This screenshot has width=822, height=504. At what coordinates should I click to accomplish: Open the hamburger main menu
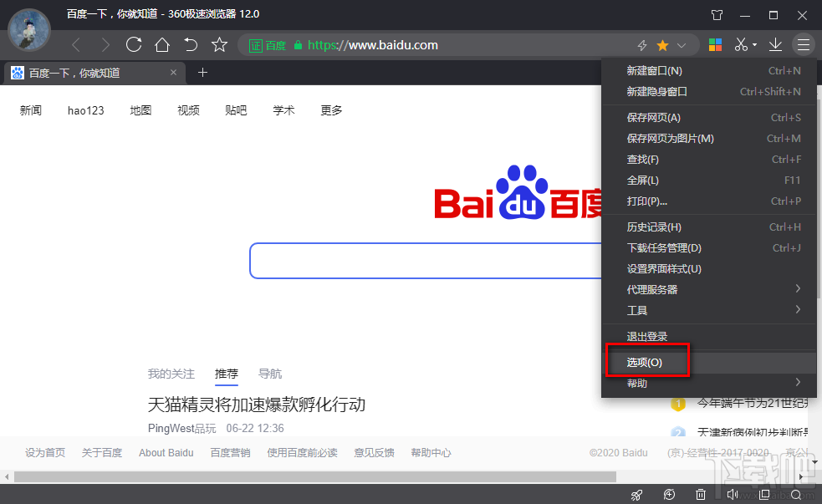coord(802,44)
